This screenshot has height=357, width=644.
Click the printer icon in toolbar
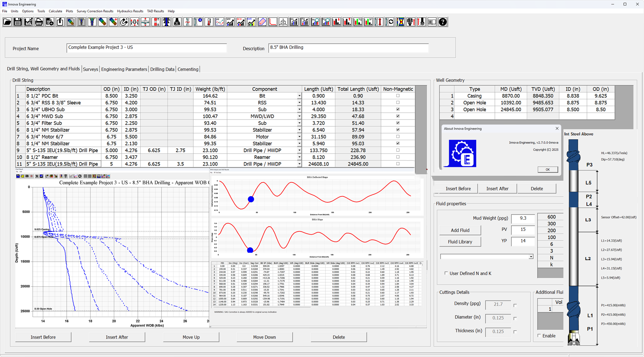tap(39, 22)
